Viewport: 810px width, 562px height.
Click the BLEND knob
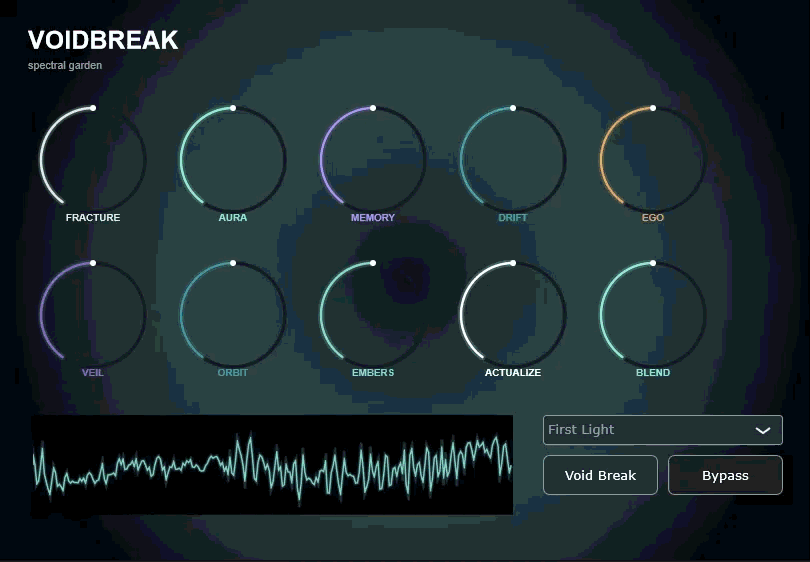coord(653,315)
